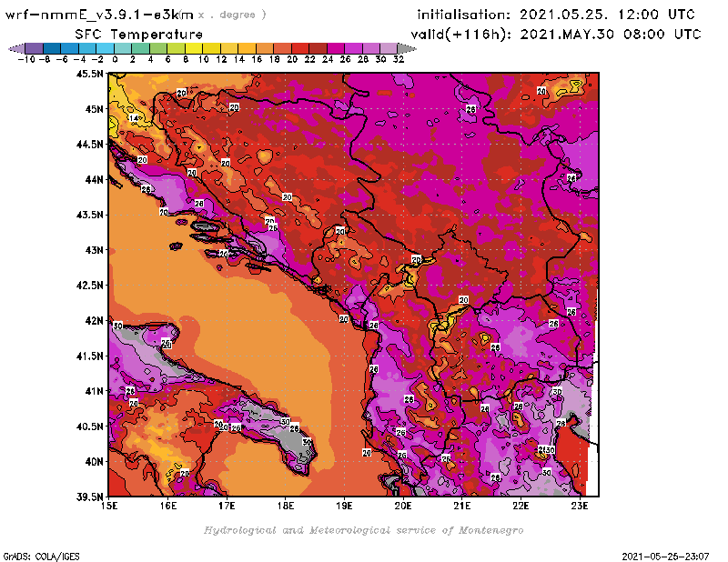The width and height of the screenshot is (728, 562).
Task: Click the left-end arrow of the color scale
Action: click(15, 48)
